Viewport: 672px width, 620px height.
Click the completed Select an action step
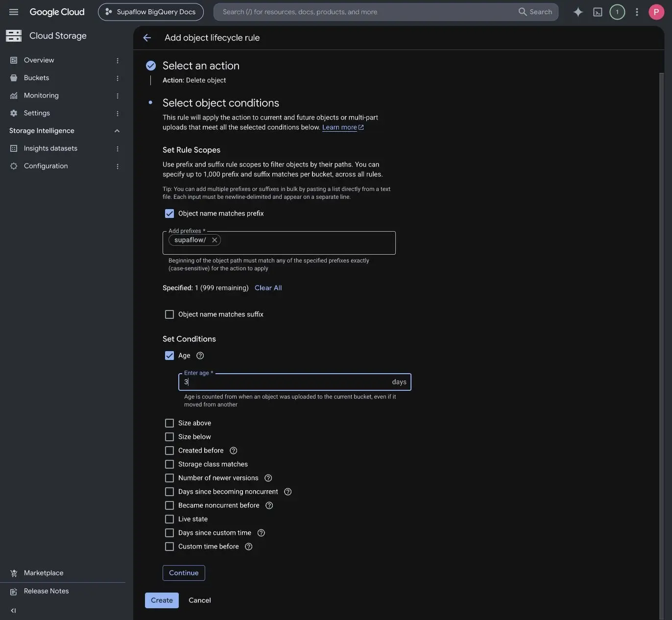201,66
